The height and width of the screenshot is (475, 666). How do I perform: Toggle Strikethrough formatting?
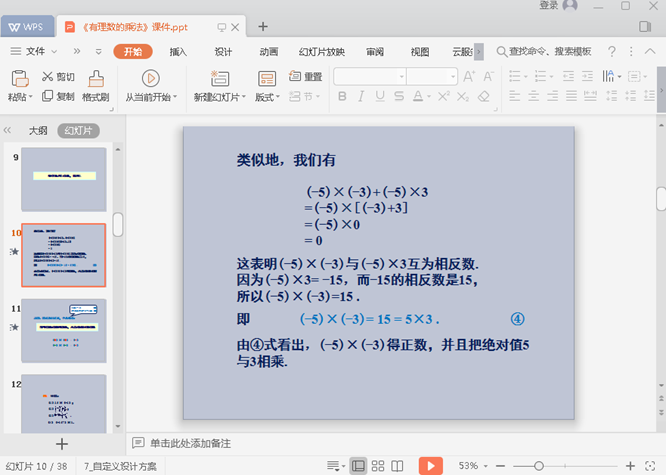pos(399,96)
